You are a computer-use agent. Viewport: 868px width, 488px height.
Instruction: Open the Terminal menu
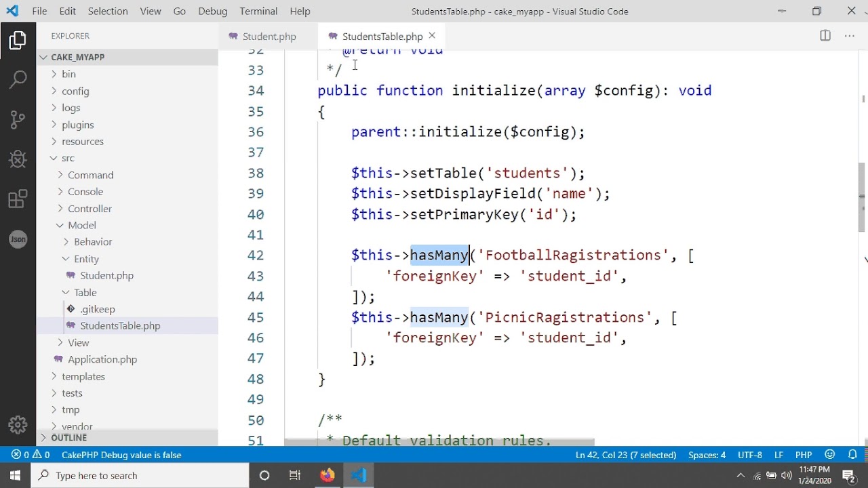[x=258, y=11]
